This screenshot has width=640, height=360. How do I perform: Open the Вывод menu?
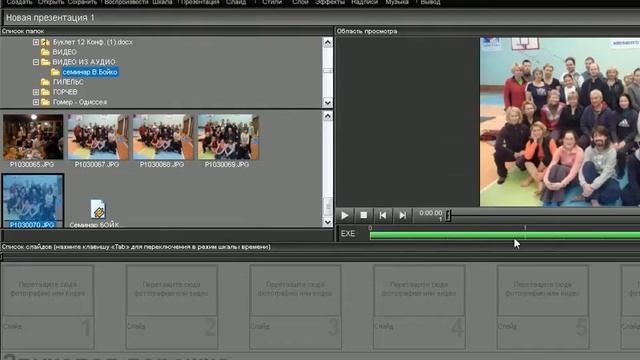(x=430, y=2)
